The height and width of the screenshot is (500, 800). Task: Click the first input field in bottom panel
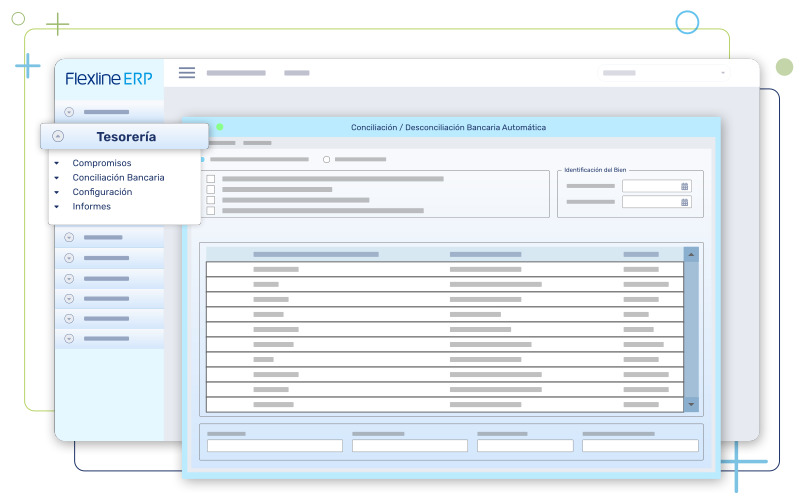(x=275, y=446)
